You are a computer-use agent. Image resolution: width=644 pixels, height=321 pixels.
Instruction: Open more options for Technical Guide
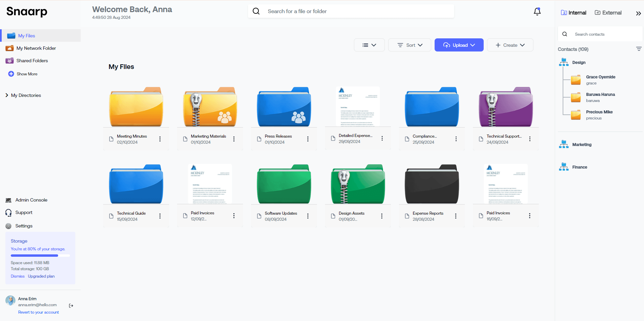(160, 216)
